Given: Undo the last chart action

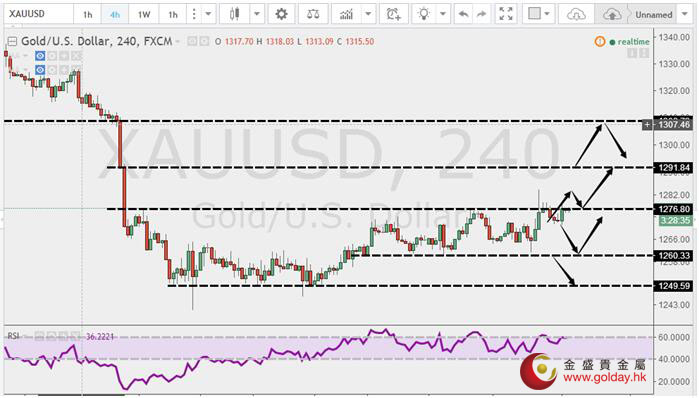Looking at the screenshot, I should (x=464, y=14).
